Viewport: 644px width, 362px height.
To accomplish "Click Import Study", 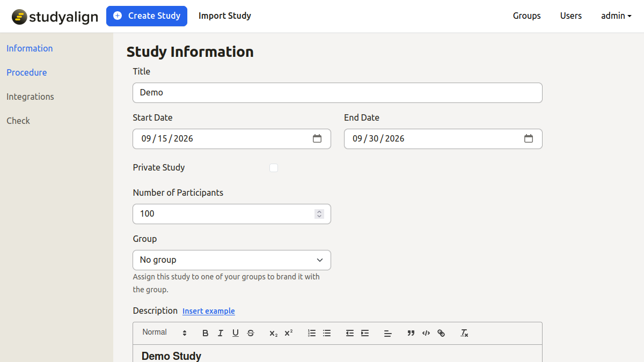I will [x=225, y=16].
